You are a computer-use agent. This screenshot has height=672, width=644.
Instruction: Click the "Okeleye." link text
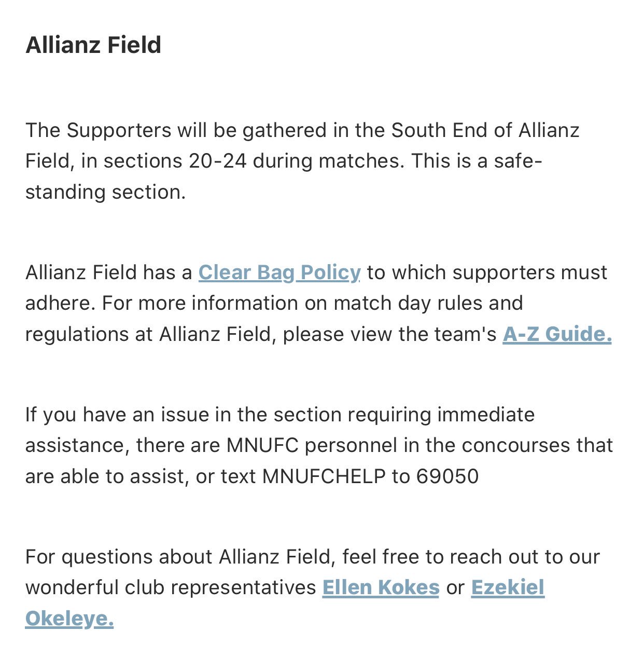click(69, 619)
